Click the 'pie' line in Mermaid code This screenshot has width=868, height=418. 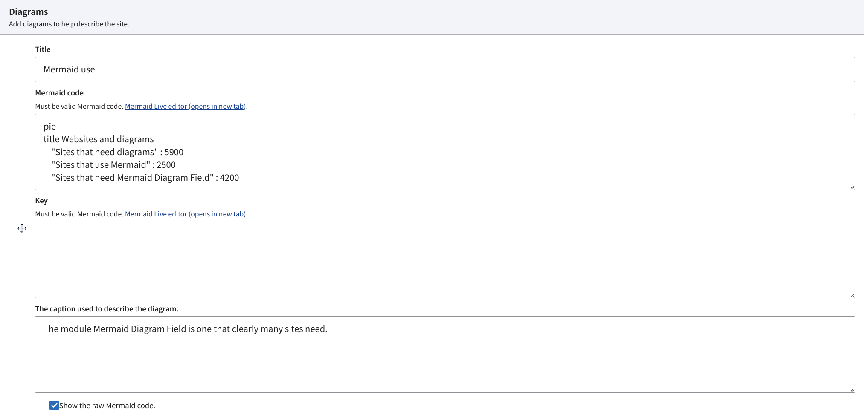pos(50,127)
